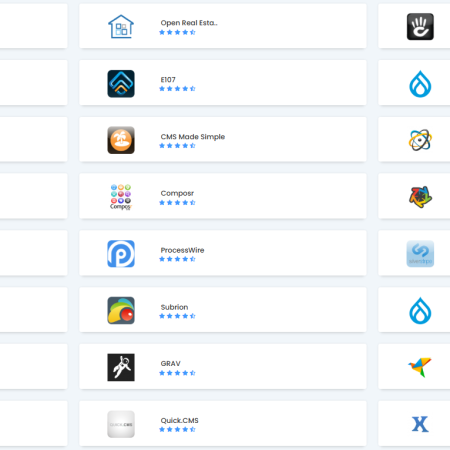Click the ProcessWire star rating

(177, 259)
